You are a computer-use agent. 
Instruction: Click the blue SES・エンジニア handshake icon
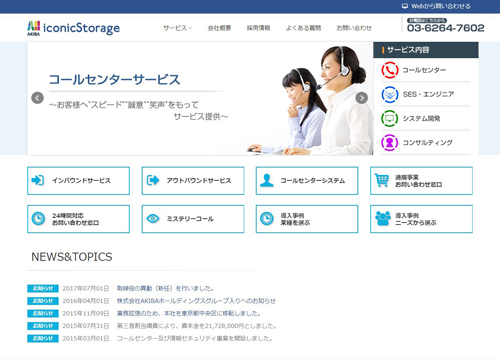(390, 94)
